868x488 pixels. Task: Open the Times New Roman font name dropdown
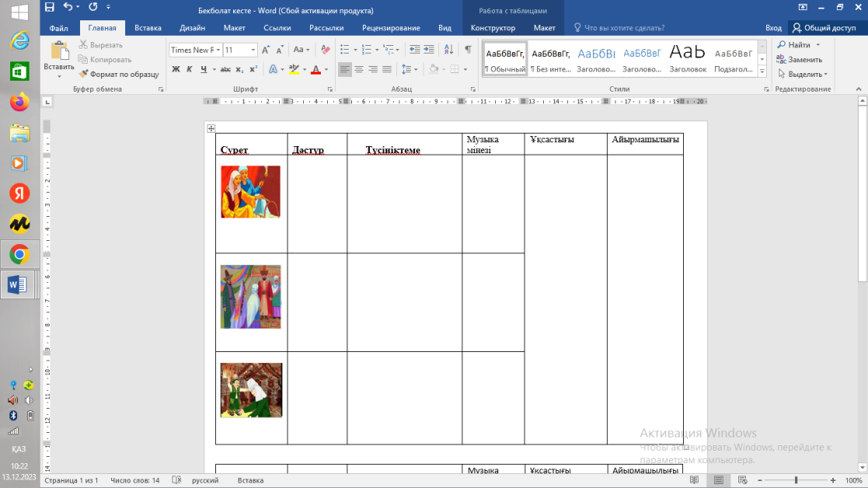[195, 50]
